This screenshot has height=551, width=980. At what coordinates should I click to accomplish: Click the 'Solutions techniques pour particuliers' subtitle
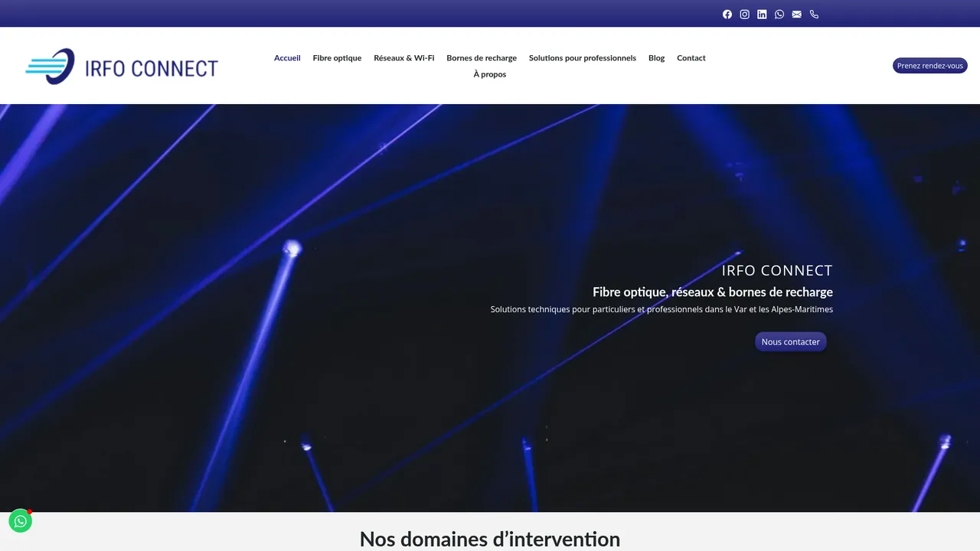point(661,309)
